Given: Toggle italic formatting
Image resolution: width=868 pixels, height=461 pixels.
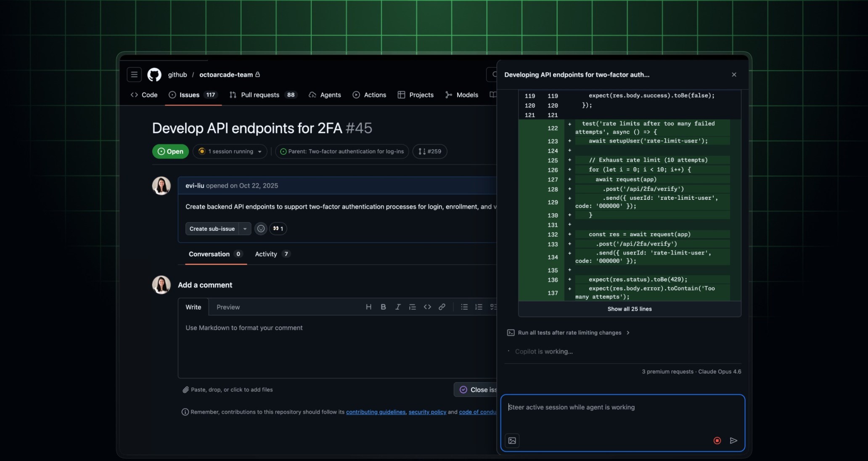Looking at the screenshot, I should point(397,307).
